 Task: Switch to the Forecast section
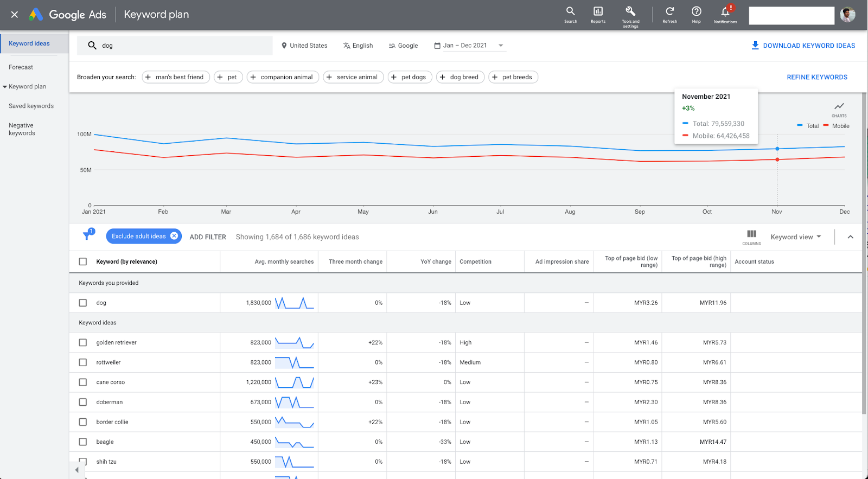click(21, 67)
